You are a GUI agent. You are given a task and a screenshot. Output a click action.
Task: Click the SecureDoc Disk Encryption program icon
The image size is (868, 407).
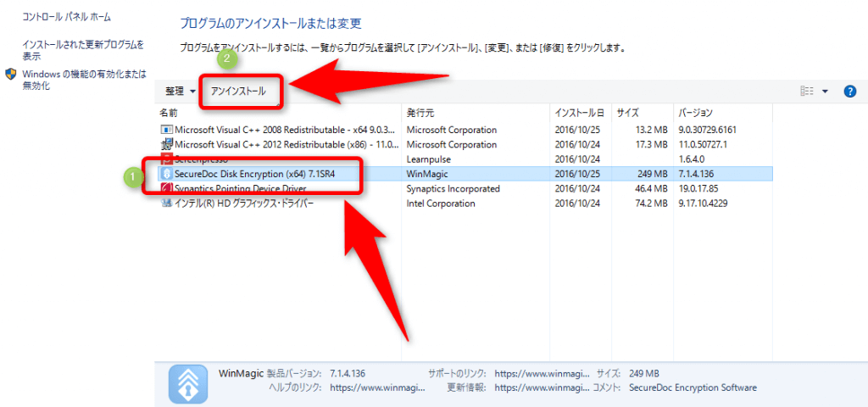click(x=166, y=174)
